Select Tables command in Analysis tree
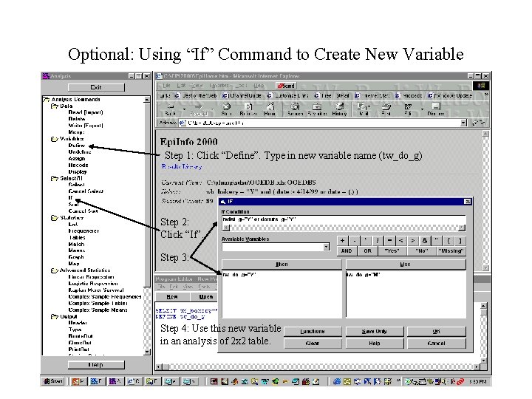532x399 pixels. [77, 237]
